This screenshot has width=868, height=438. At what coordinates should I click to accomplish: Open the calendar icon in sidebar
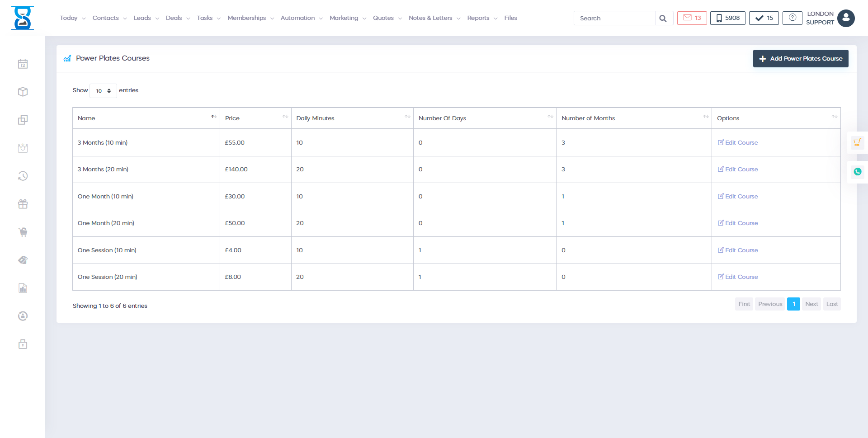[x=23, y=64]
